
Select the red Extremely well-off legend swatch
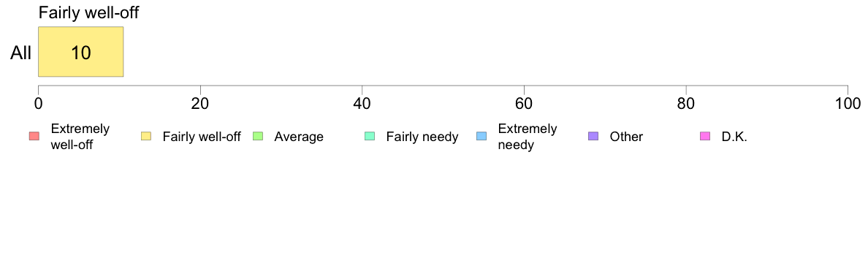point(34,136)
